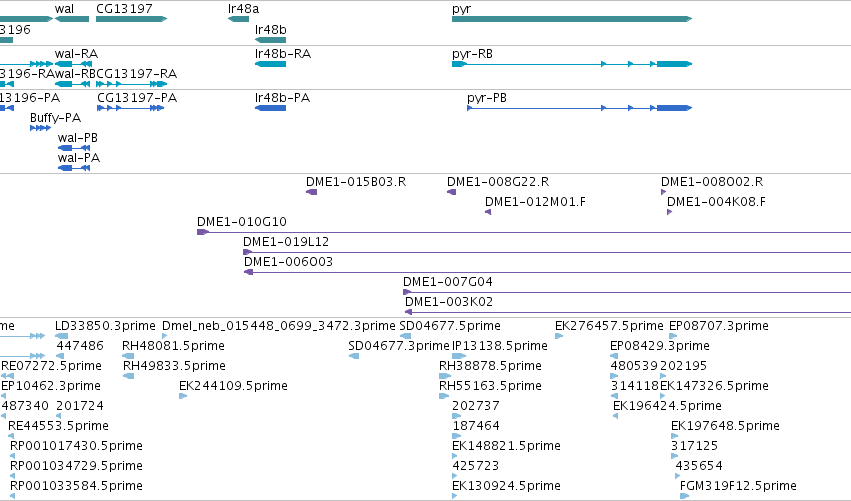Select the RE07272.5prime label
Image resolution: width=851 pixels, height=501 pixels.
tap(52, 366)
